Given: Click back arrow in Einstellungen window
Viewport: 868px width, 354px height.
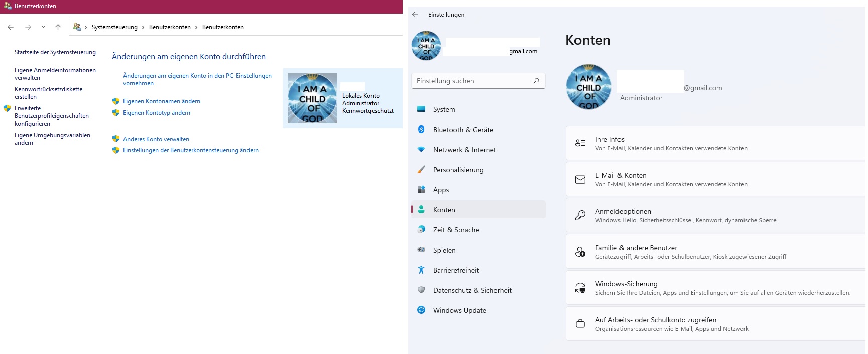Looking at the screenshot, I should [x=415, y=15].
